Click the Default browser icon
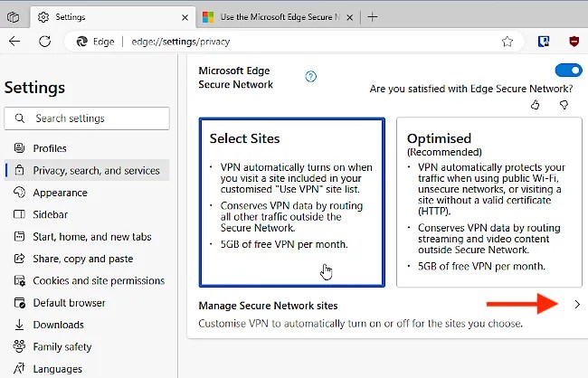This screenshot has width=588, height=378. pyautogui.click(x=19, y=303)
